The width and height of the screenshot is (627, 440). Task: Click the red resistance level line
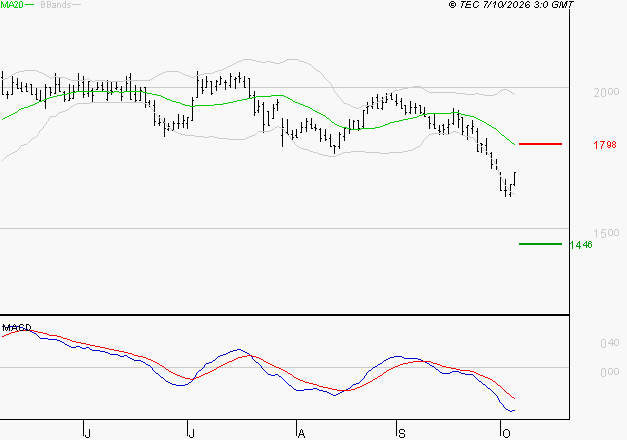[540, 144]
